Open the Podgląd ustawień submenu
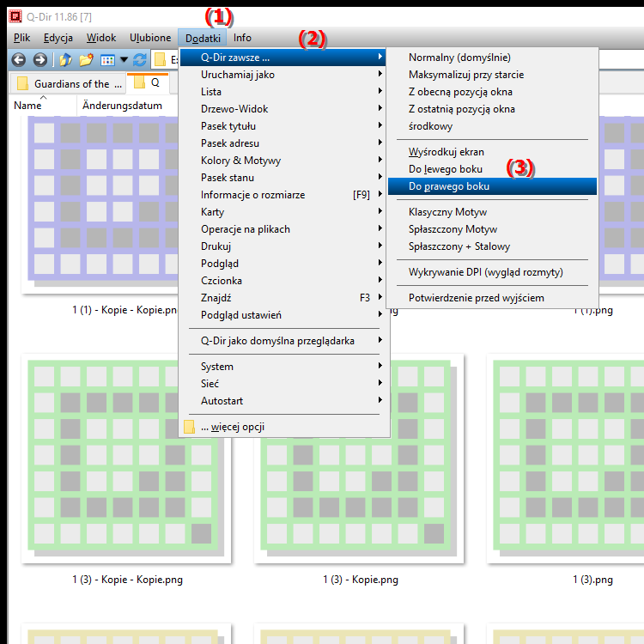This screenshot has width=644, height=644. pos(283,315)
